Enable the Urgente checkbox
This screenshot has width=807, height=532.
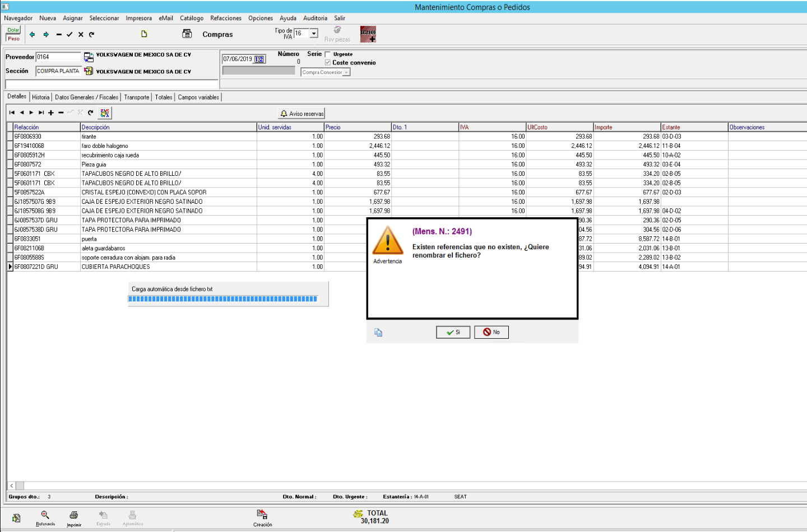click(328, 54)
